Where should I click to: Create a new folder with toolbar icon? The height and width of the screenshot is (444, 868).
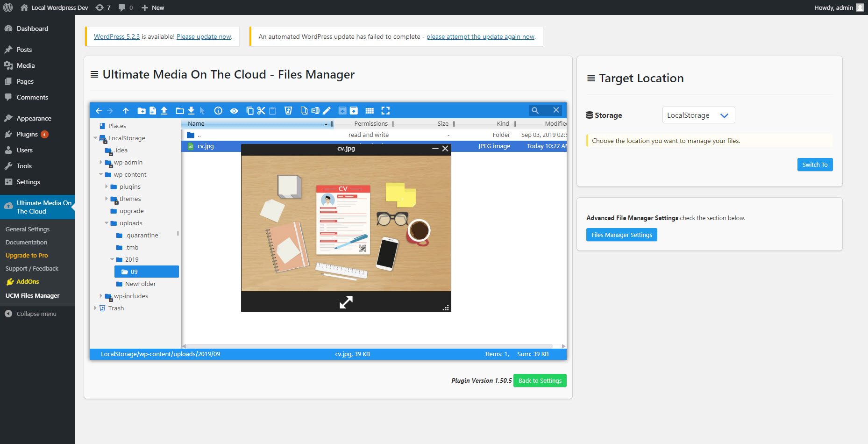[x=141, y=111]
